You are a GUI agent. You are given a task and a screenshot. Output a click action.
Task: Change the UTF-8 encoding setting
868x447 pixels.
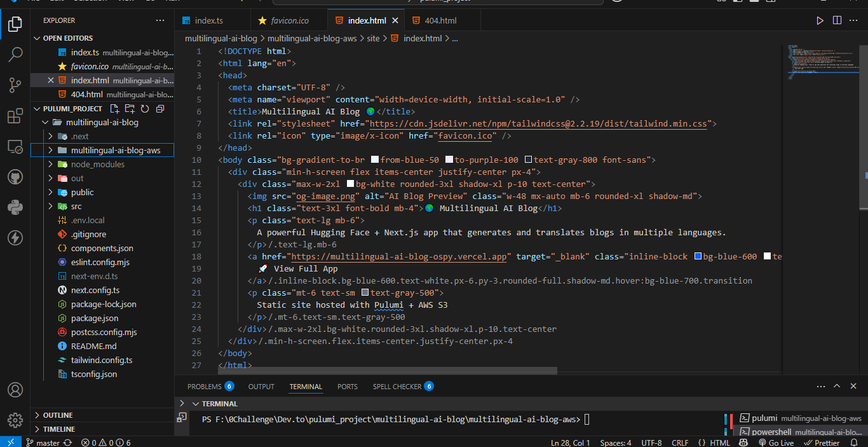tap(651, 443)
